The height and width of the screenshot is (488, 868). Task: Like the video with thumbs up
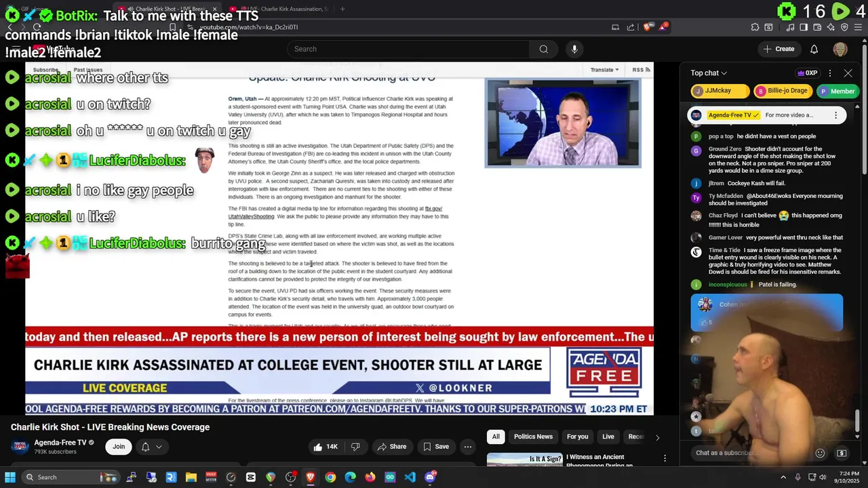point(325,447)
